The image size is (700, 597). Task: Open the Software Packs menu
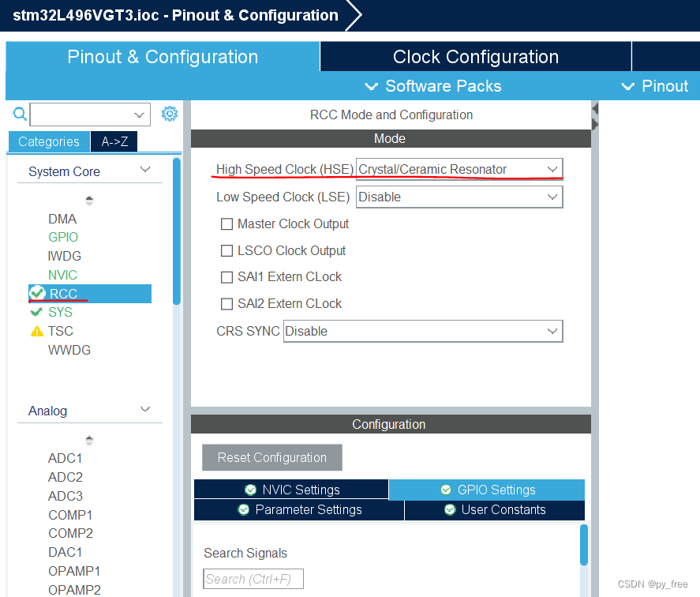433,86
